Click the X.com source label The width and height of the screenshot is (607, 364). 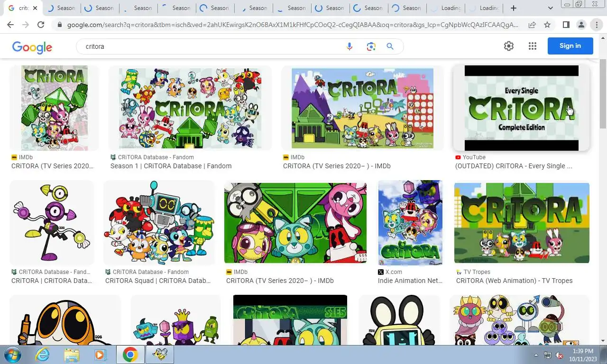click(x=394, y=272)
